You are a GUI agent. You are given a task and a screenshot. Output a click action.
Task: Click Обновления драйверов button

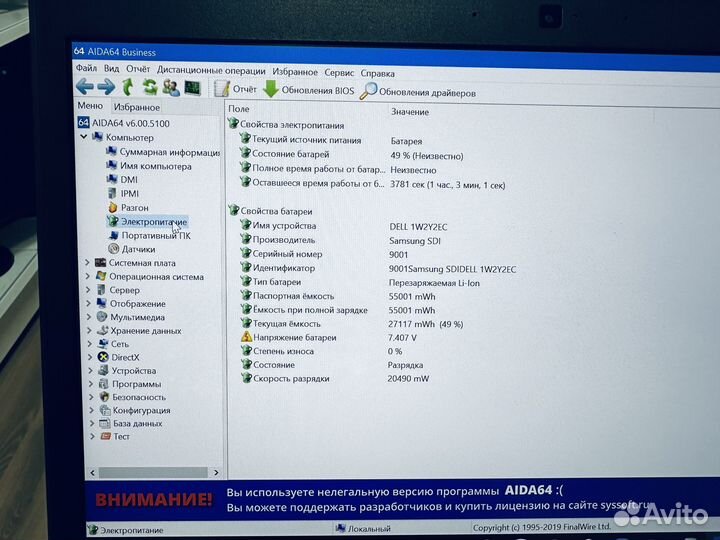click(418, 92)
